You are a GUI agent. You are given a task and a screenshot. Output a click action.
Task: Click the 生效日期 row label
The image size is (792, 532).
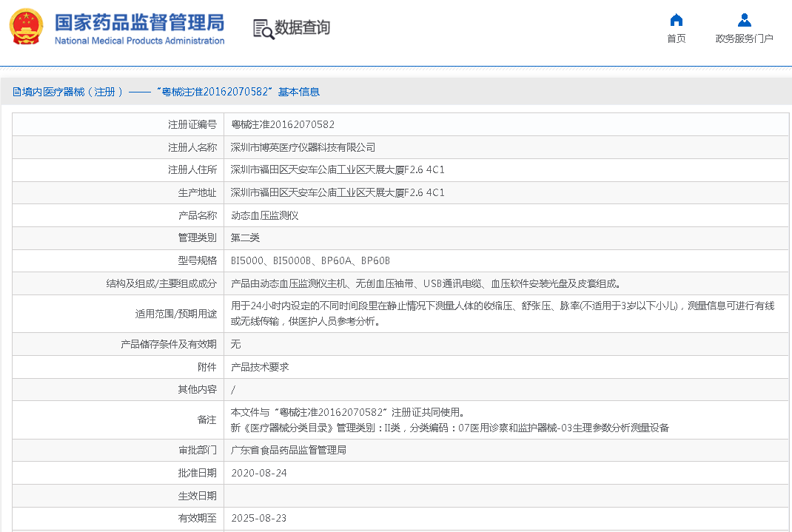197,496
